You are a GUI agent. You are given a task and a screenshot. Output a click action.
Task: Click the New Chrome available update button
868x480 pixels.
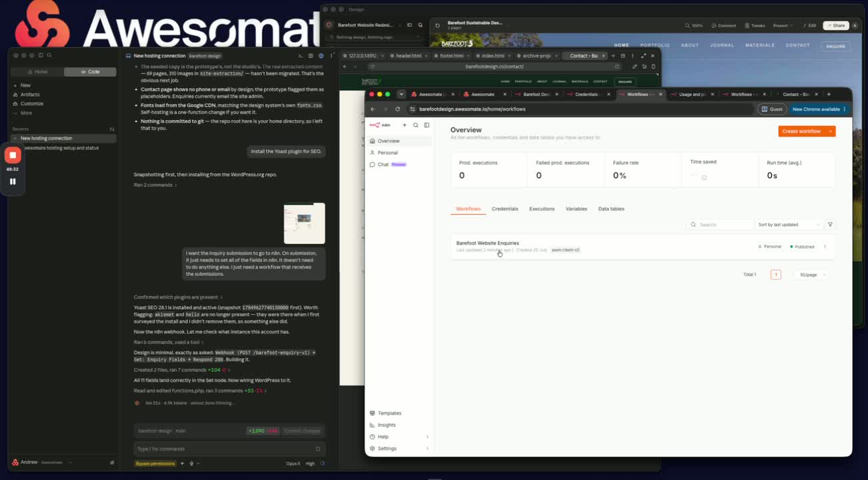[x=819, y=109]
